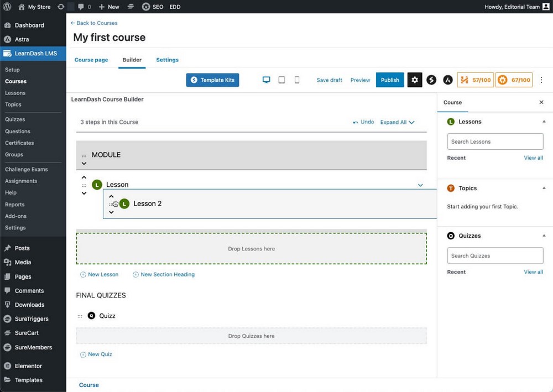Click Back to Courses link
Image resolution: width=553 pixels, height=392 pixels.
point(94,23)
